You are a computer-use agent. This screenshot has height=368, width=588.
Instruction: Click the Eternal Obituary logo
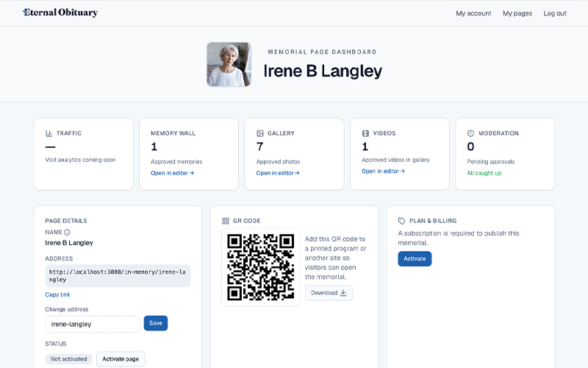[x=60, y=13]
